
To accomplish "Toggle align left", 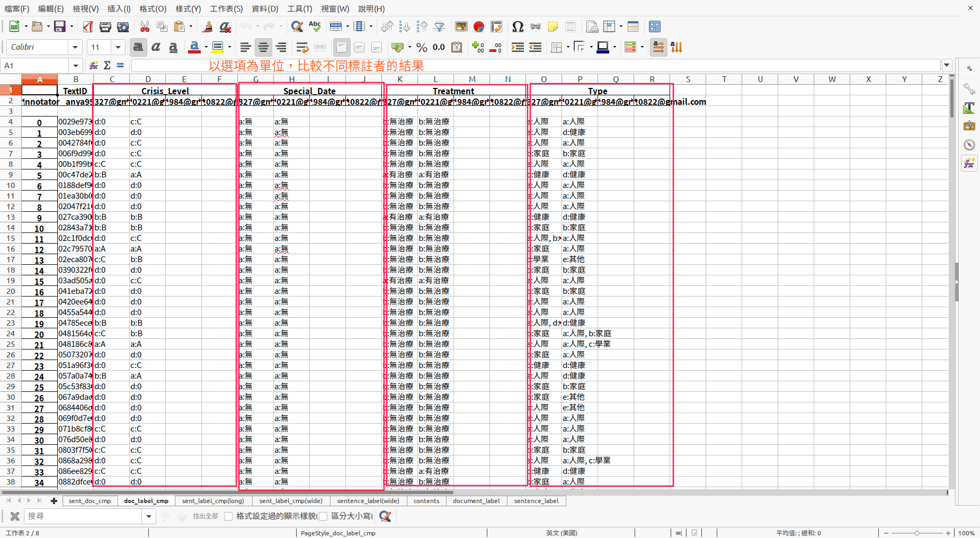I will tap(245, 47).
